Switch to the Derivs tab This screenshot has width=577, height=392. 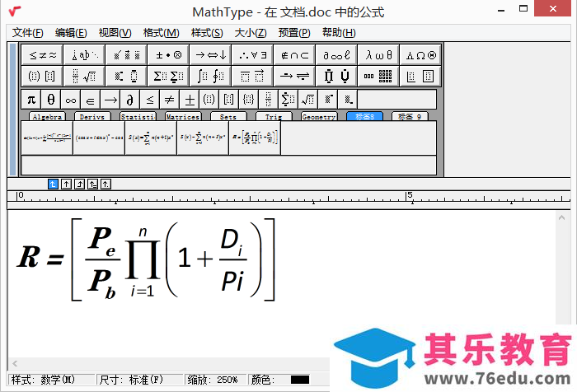tap(92, 117)
